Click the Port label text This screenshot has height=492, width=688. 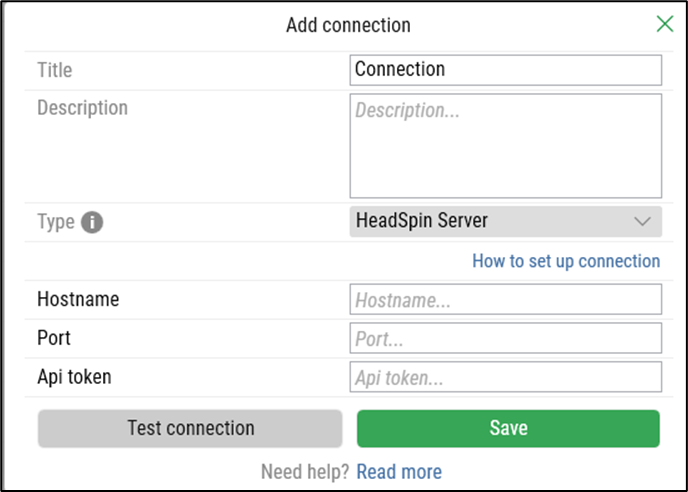click(54, 338)
